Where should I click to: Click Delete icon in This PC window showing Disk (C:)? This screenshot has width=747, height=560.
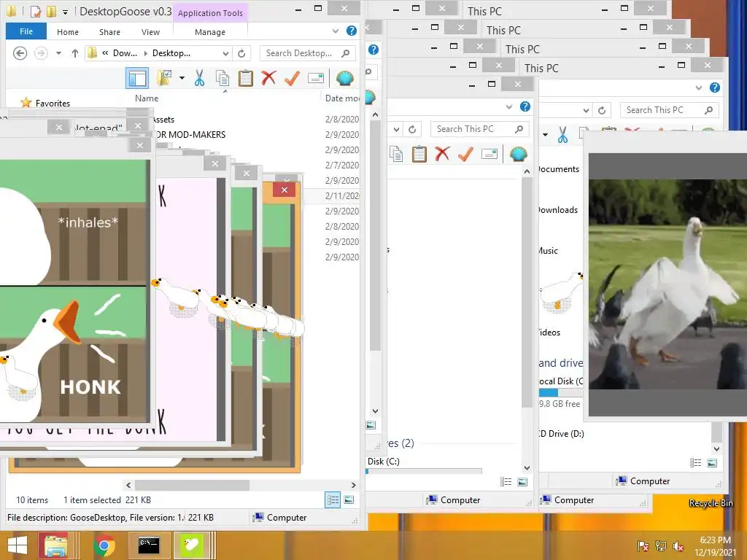442,153
